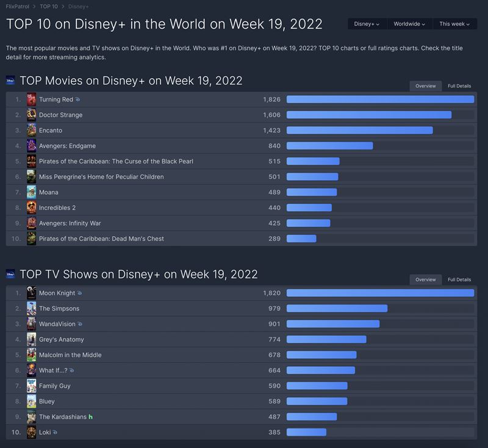Viewport: 488px width, 448px height.
Task: Click the popularity bar for Avengers: Endgame
Action: [329, 146]
